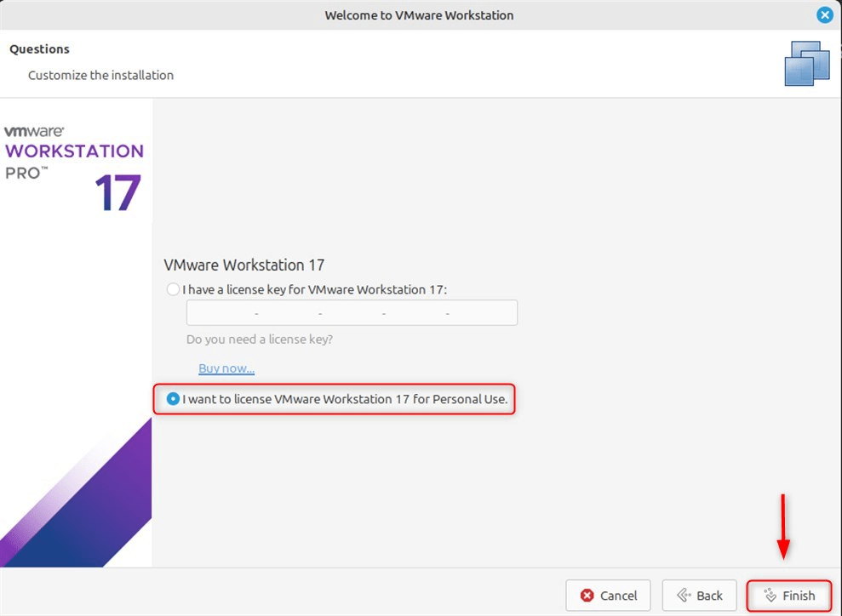
Task: Click the 'Customize the installation' subtitle
Action: (x=101, y=75)
